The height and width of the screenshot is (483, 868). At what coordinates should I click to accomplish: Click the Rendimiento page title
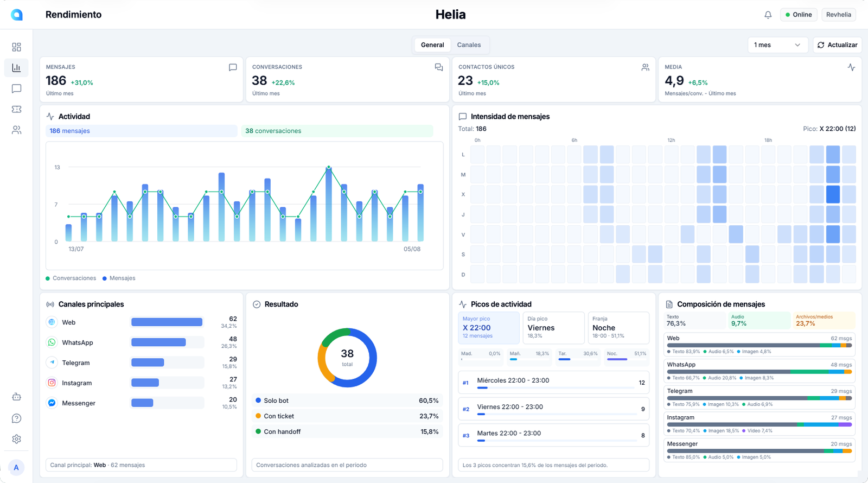[73, 15]
